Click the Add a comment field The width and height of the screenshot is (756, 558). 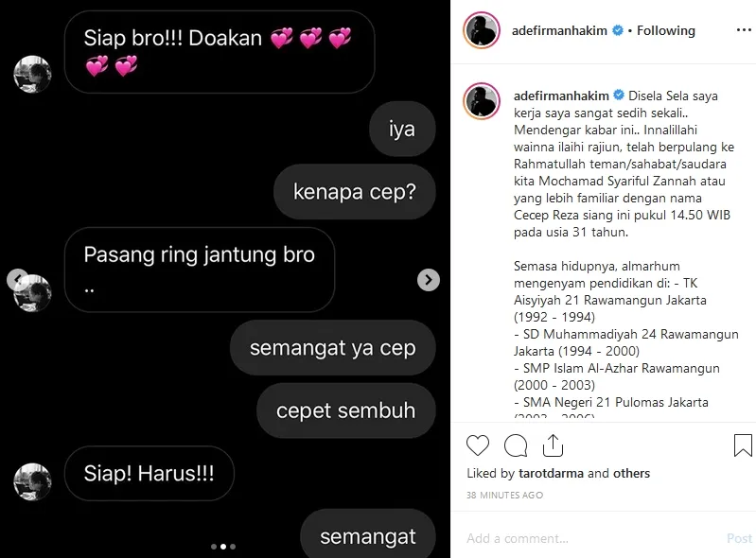(593, 538)
